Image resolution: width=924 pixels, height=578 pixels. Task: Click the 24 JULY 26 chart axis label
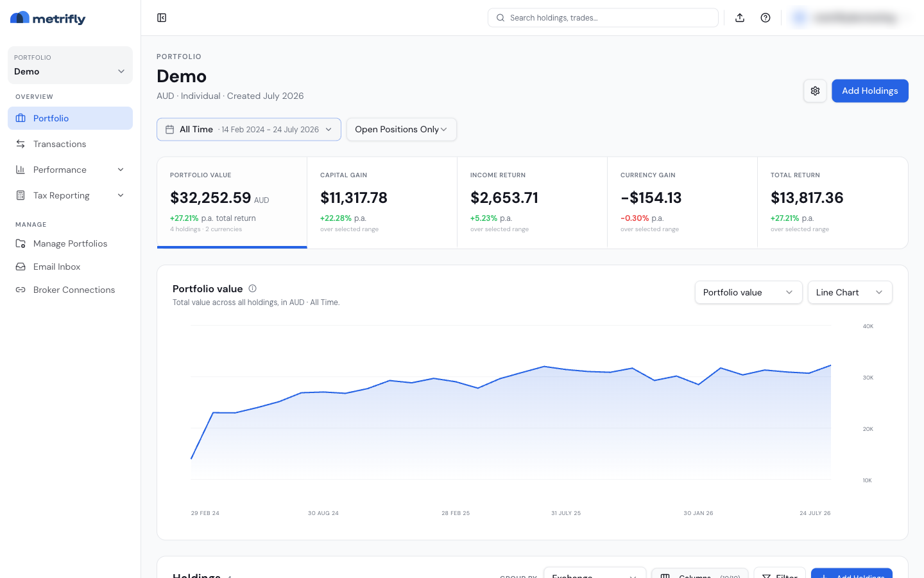coord(815,513)
